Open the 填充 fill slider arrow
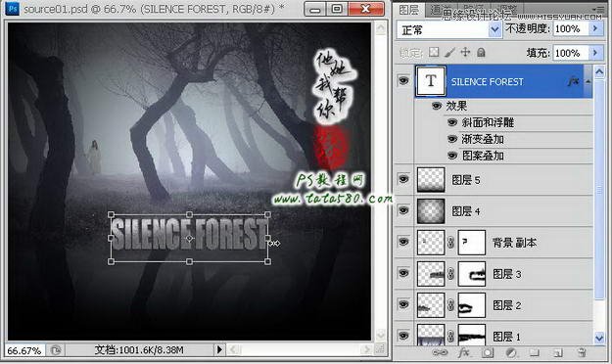Screen dimensions: 612x364 click(595, 52)
